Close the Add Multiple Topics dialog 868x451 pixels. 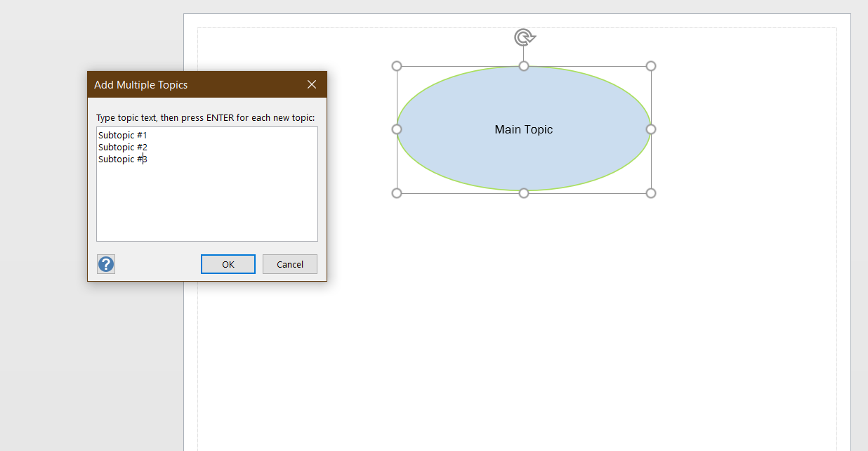coord(312,84)
